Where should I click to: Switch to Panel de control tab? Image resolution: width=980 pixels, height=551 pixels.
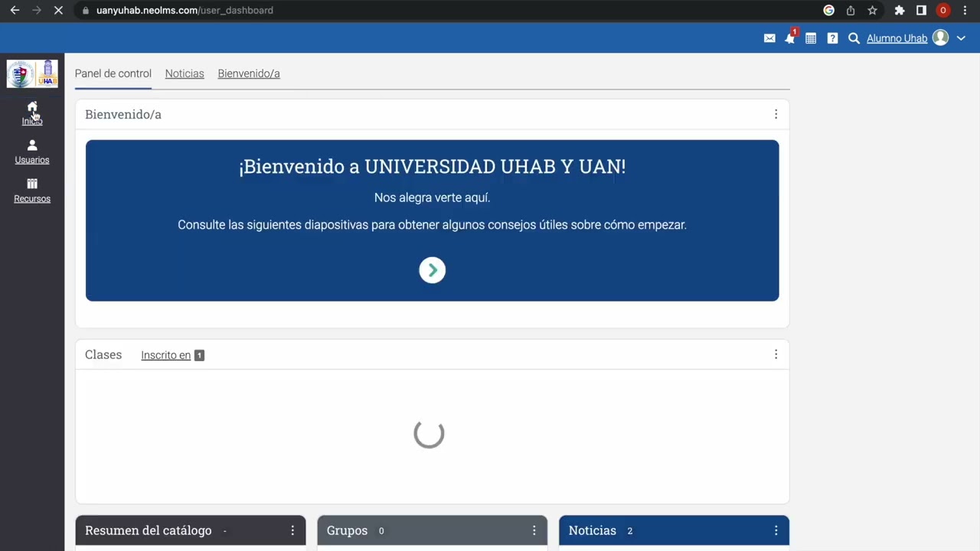point(113,73)
